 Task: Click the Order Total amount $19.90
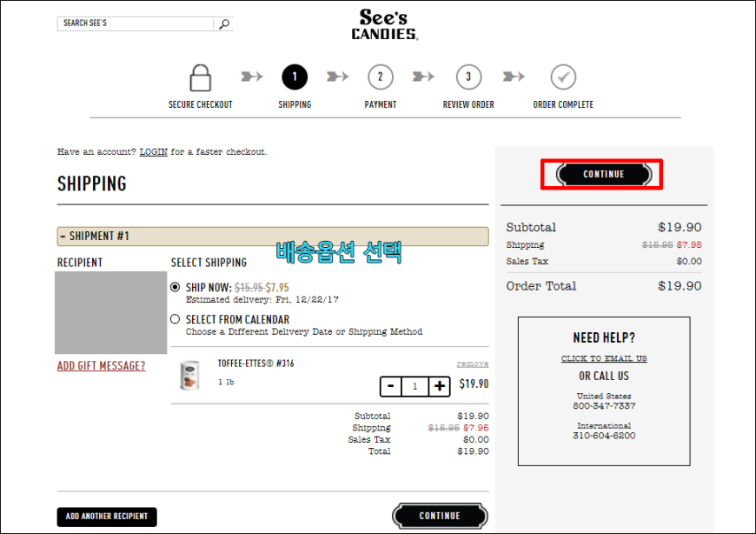point(680,285)
